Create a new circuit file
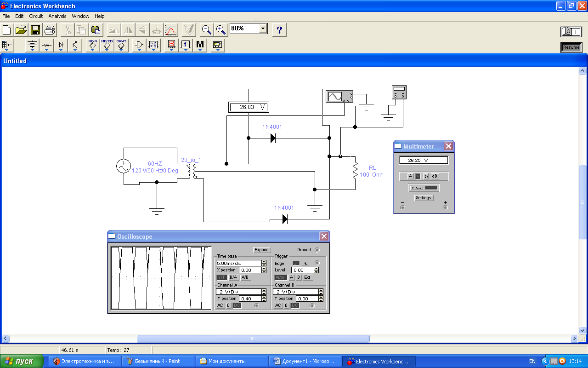 [7, 30]
